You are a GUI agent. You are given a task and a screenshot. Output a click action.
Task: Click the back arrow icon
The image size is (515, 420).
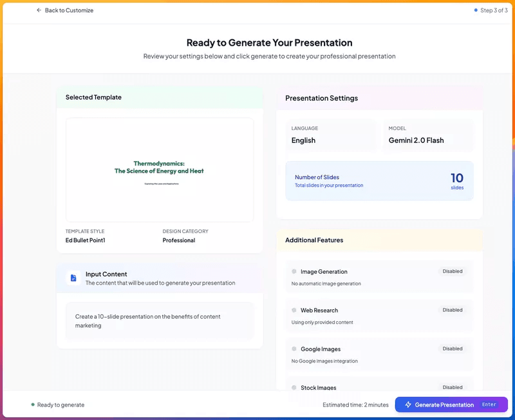(39, 10)
